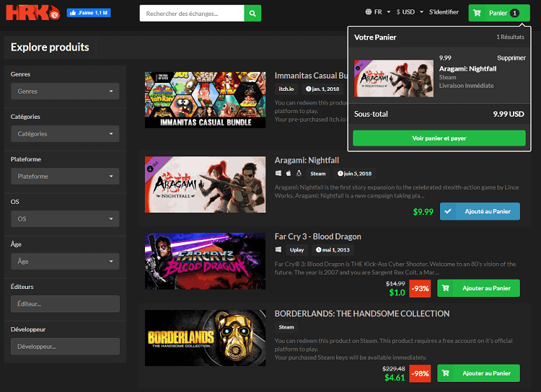The width and height of the screenshot is (541, 392).
Task: Open the OS filter dropdown
Action: 65,218
